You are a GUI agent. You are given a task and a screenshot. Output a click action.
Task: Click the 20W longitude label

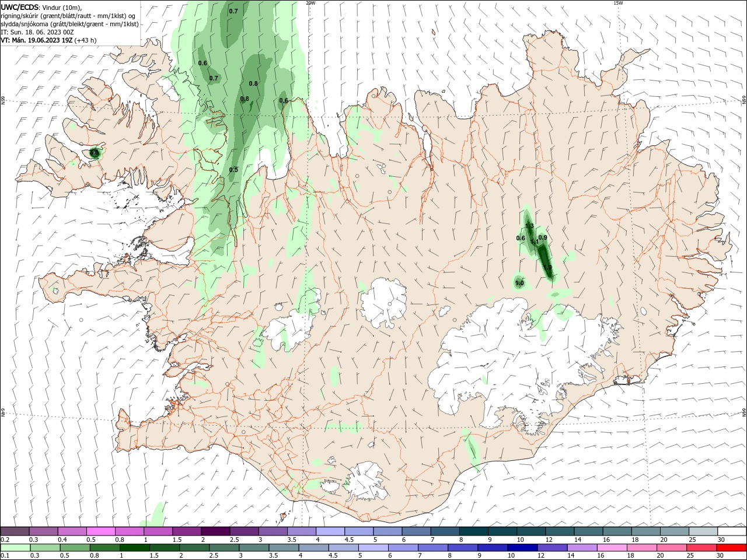pyautogui.click(x=310, y=3)
